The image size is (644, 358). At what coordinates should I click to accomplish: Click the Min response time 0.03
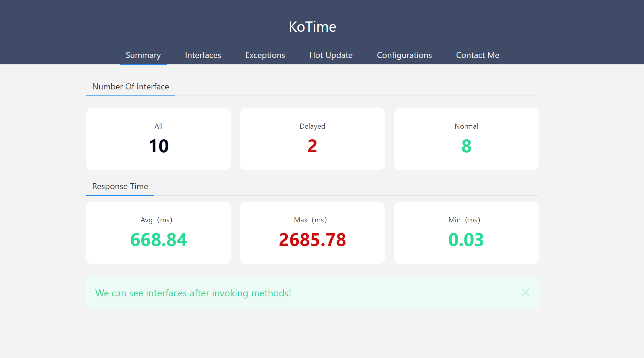click(x=466, y=240)
